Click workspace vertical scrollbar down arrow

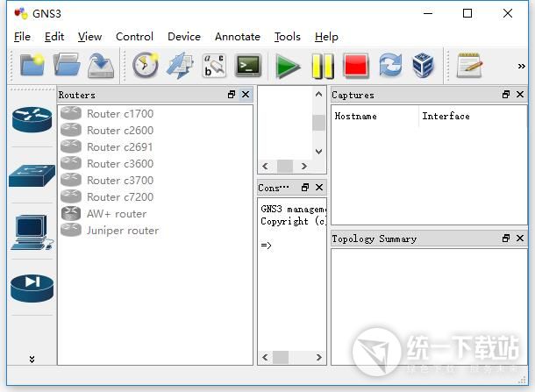coord(318,152)
